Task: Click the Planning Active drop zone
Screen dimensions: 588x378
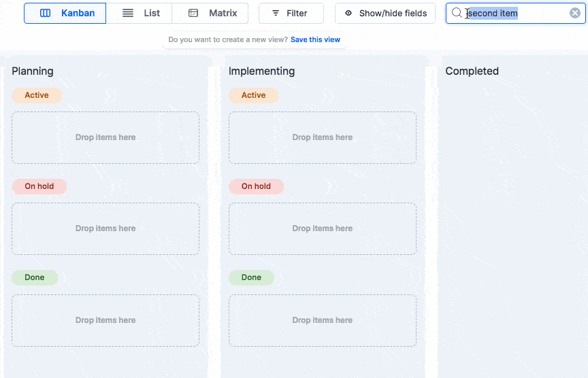Action: (105, 137)
